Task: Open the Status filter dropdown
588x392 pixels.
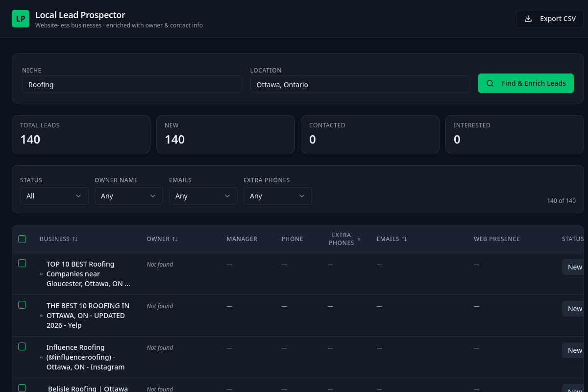Action: (54, 196)
